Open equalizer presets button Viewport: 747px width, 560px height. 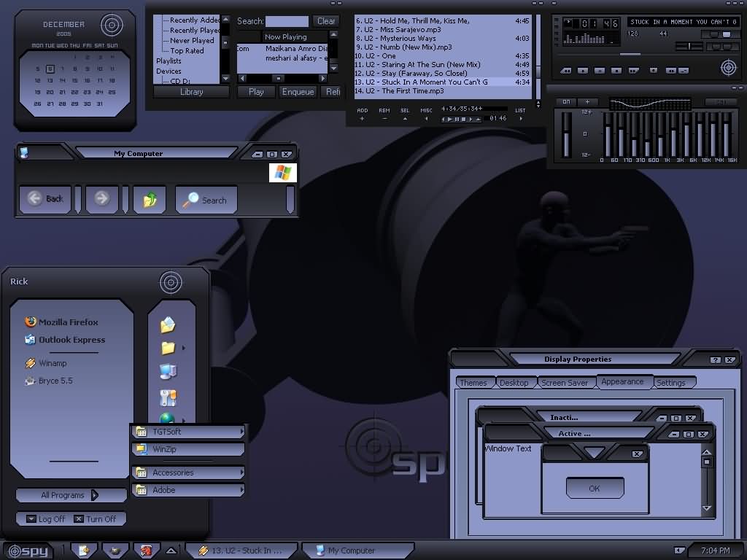[719, 102]
